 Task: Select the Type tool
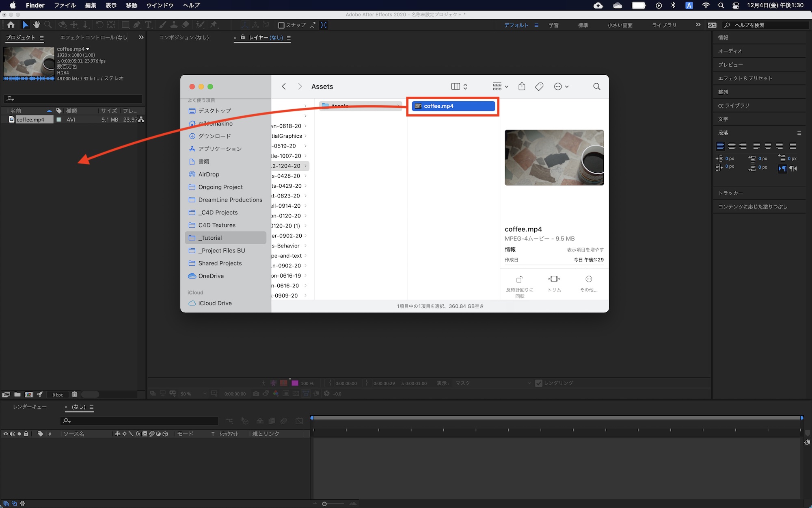148,25
